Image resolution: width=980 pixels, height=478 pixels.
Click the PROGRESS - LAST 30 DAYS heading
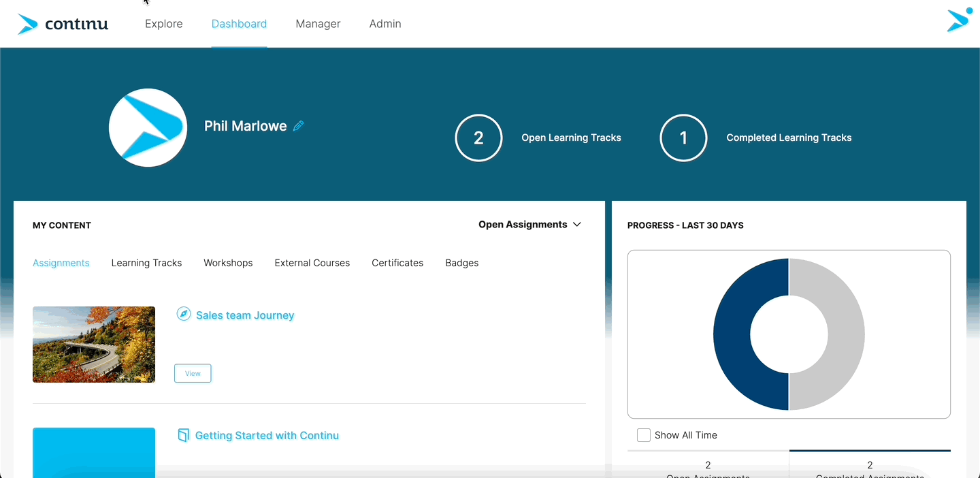pyautogui.click(x=685, y=225)
